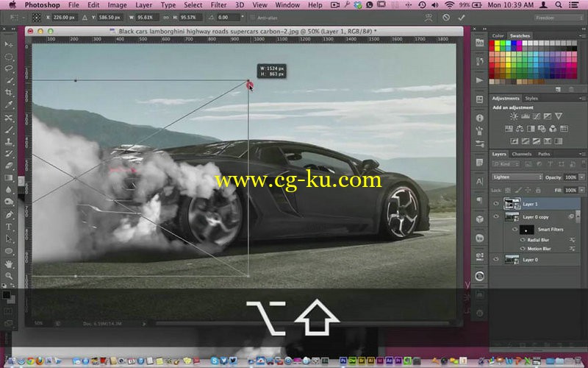
Task: Select the Pen tool
Action: (x=8, y=214)
